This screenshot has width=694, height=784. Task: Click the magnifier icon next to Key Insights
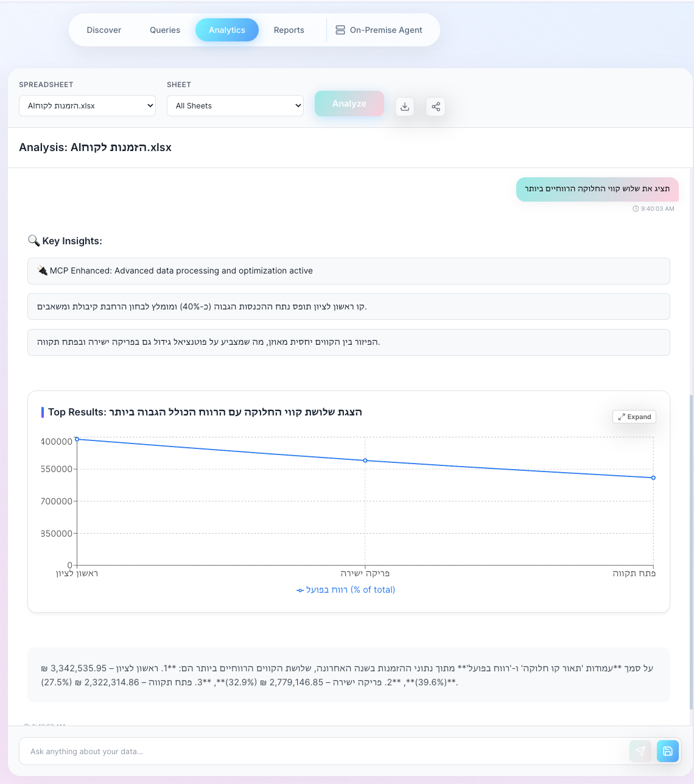(34, 240)
